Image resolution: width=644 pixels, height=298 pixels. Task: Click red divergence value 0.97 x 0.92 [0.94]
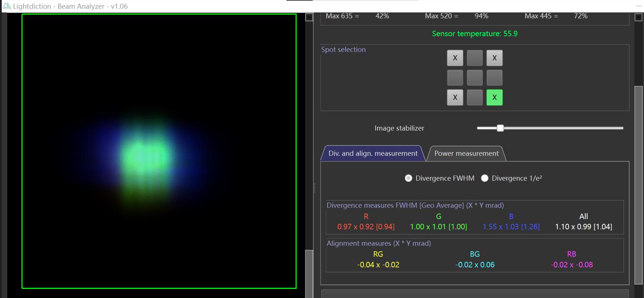click(366, 227)
